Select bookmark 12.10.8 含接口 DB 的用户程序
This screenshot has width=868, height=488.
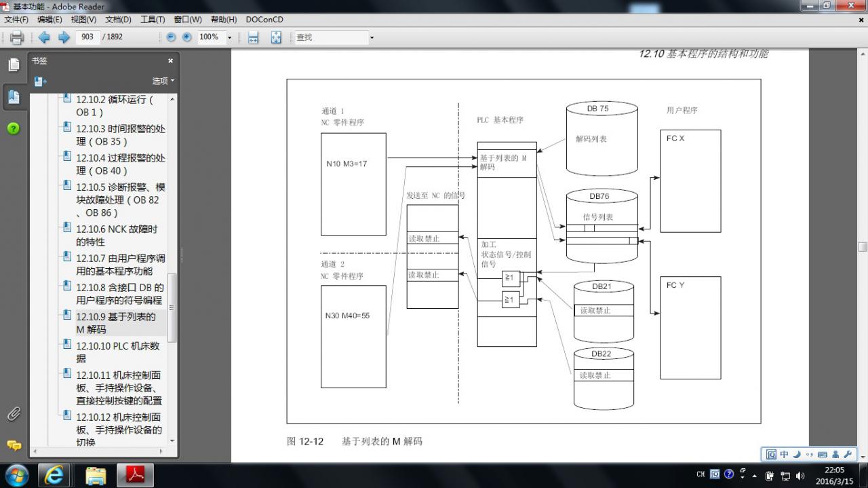(x=120, y=294)
